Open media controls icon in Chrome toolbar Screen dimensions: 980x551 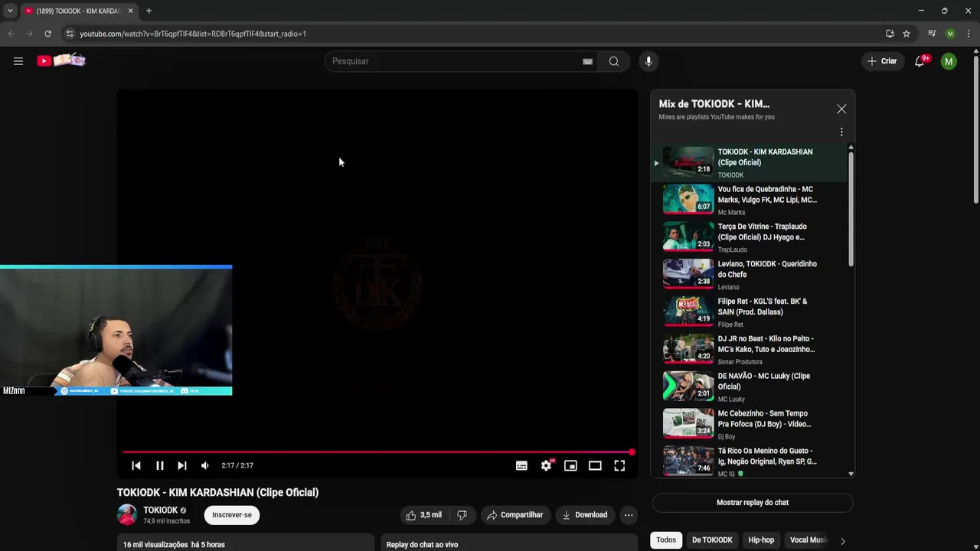[932, 34]
